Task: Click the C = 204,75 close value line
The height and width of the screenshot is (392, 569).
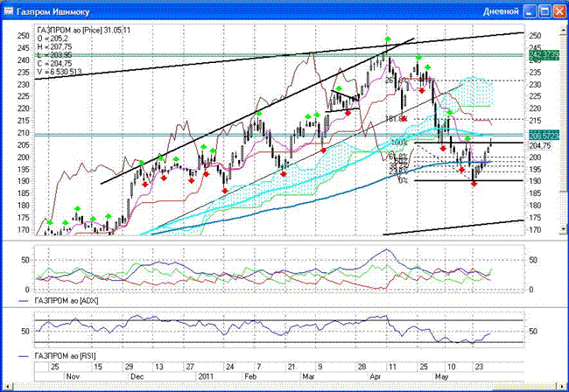Action: point(54,64)
